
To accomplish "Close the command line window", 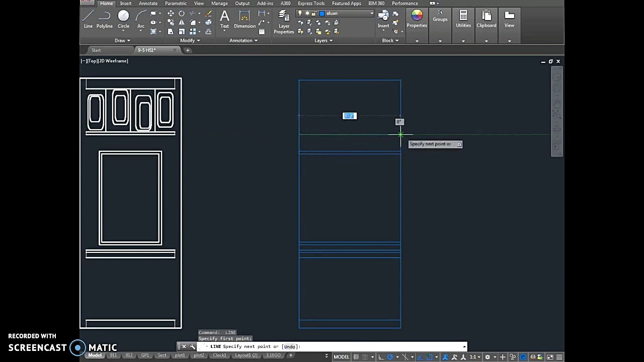I will [184, 346].
